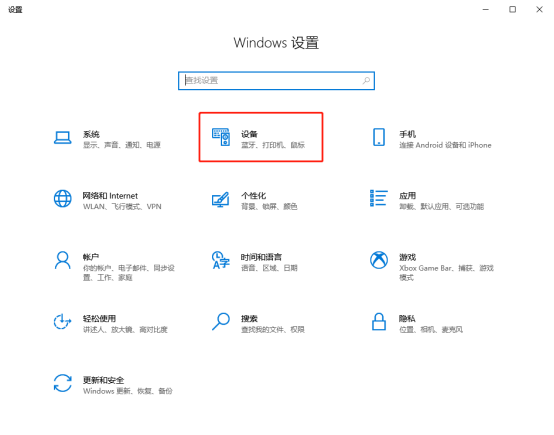Open the 搜索 magnifier category icon
The width and height of the screenshot is (554, 435).
(221, 322)
